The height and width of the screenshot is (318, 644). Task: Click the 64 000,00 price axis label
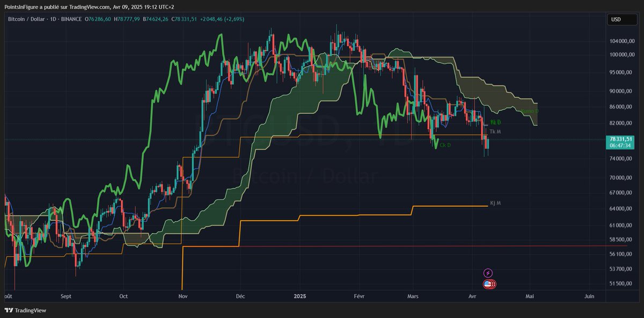pos(622,209)
